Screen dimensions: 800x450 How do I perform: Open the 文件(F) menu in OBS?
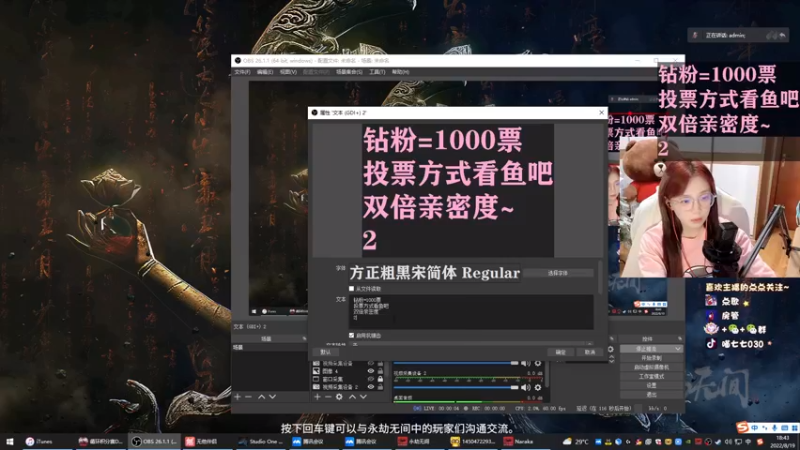pos(242,72)
